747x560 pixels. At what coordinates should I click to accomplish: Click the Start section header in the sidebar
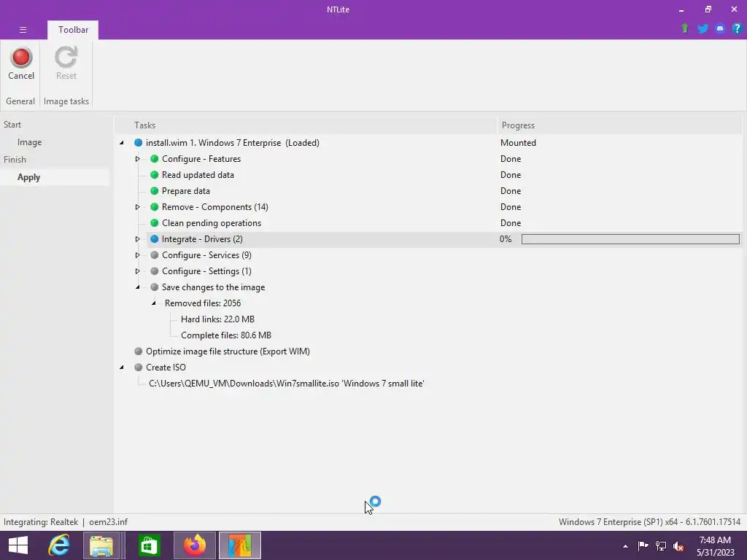pos(12,124)
